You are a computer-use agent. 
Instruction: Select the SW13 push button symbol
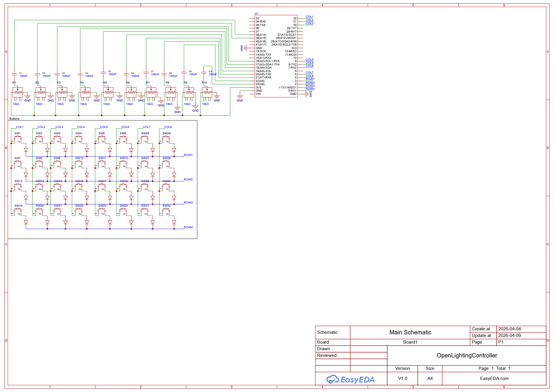18,188
